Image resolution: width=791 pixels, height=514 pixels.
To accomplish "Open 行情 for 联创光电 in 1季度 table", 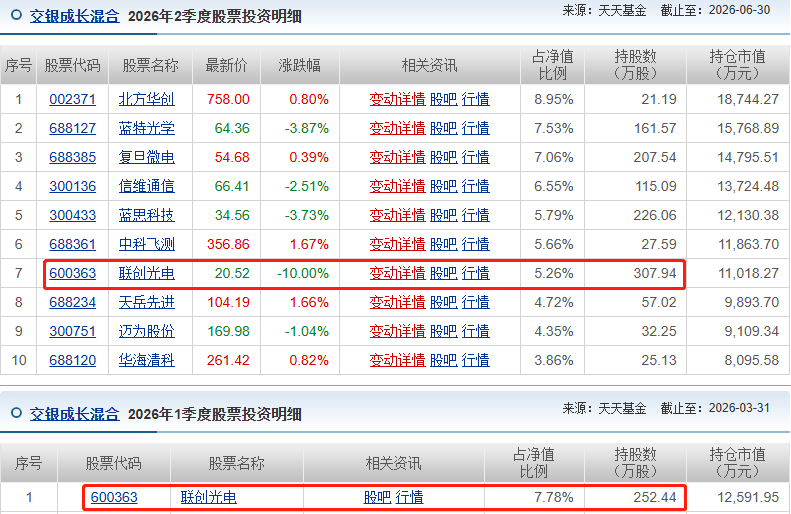I will point(409,497).
